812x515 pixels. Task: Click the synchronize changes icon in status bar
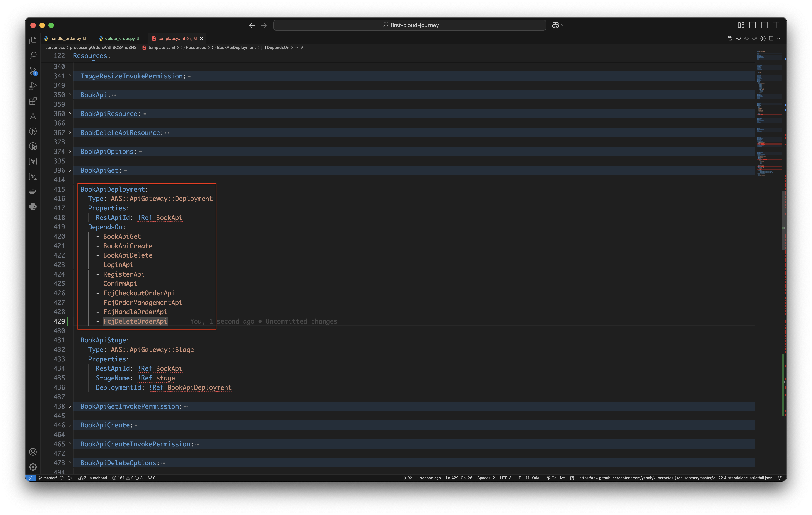(61, 478)
